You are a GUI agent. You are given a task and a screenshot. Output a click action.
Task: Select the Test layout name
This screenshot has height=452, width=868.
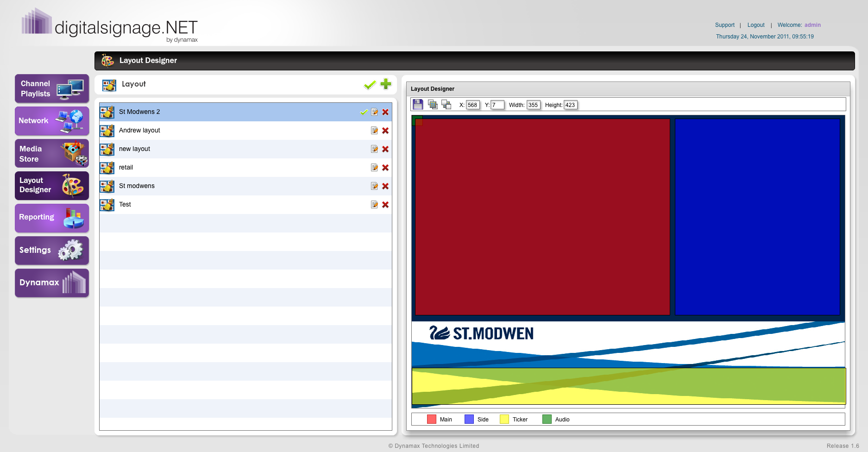point(125,204)
